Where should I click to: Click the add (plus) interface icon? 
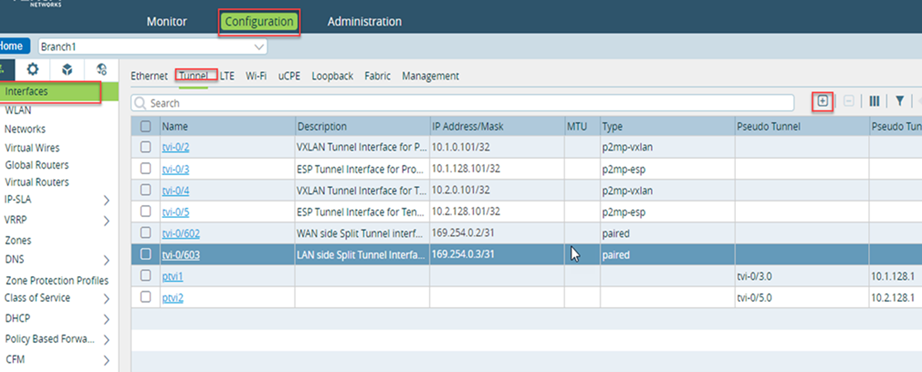[x=823, y=101]
